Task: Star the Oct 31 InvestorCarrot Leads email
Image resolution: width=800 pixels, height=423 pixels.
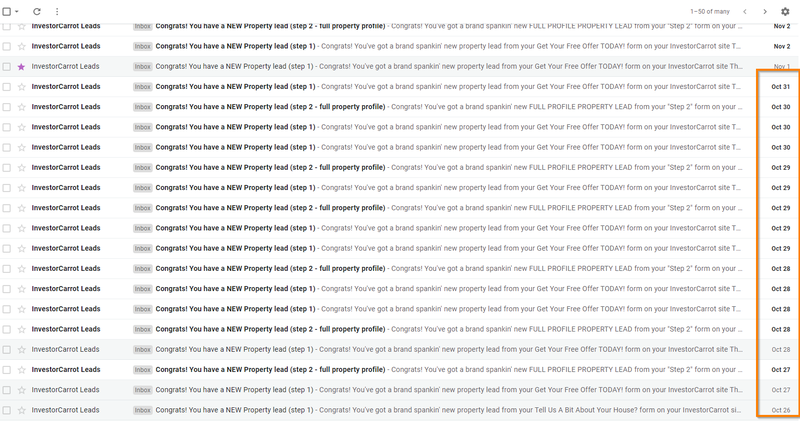Action: (21, 87)
